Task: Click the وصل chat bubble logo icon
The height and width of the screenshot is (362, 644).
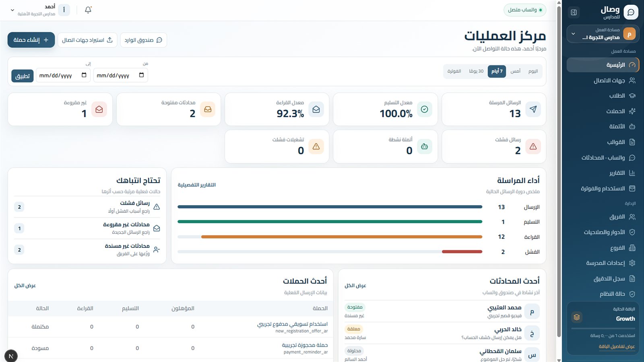Action: (631, 12)
